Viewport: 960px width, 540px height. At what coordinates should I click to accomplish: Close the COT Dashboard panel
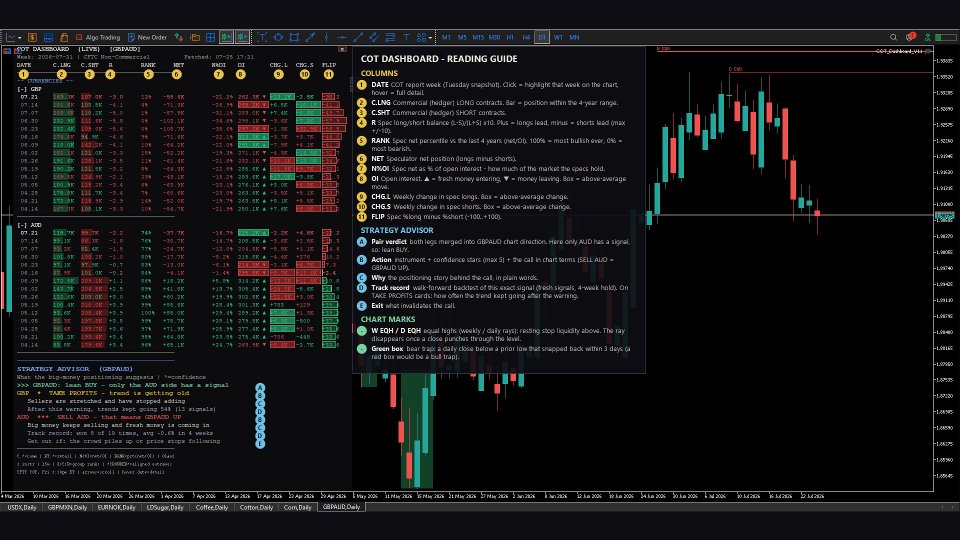[342, 49]
